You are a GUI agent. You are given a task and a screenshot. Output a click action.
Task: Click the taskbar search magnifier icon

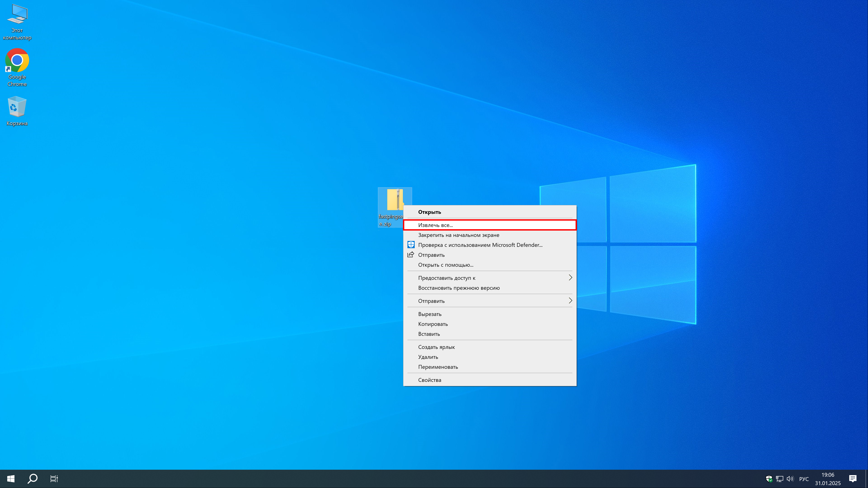click(x=33, y=479)
